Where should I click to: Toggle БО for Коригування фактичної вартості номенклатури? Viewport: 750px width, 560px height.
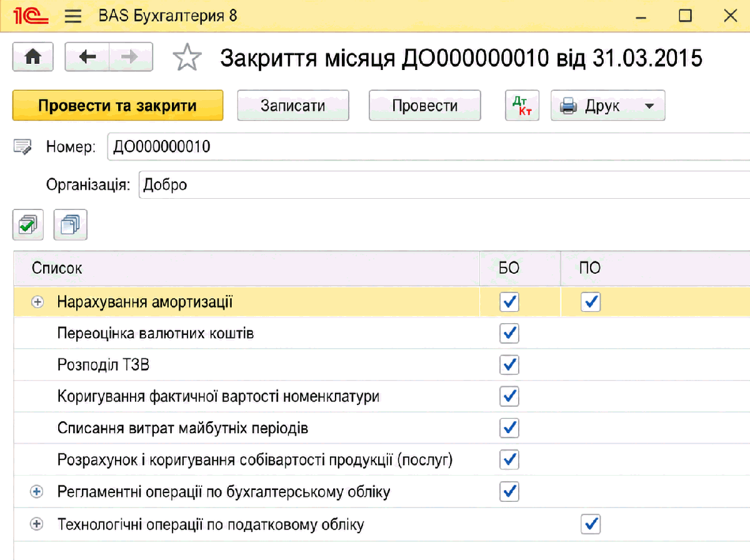[x=509, y=396]
